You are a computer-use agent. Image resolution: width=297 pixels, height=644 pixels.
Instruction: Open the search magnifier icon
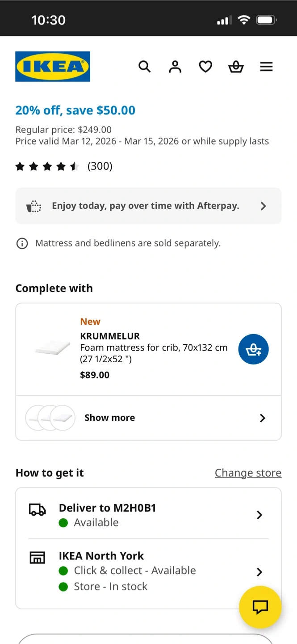click(144, 67)
